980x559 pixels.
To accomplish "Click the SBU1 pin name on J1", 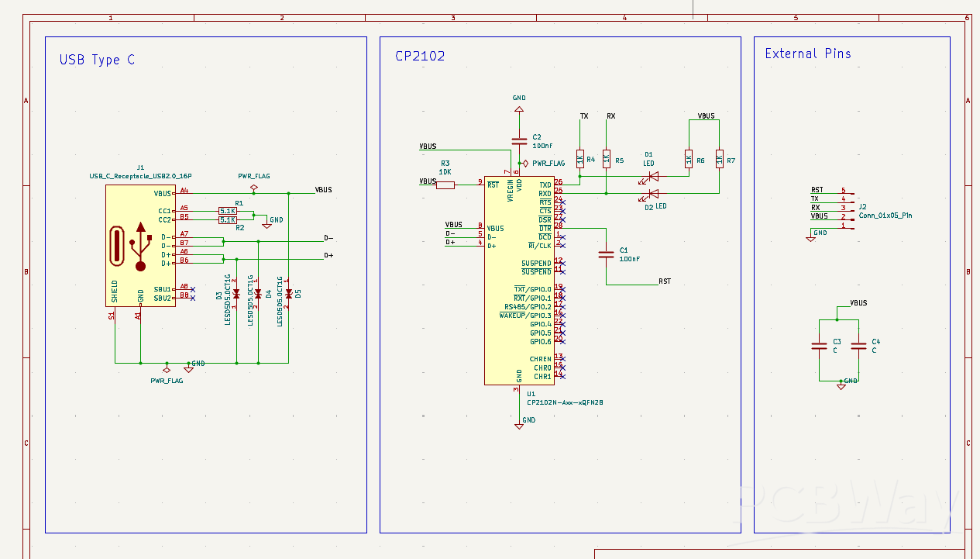I will point(162,289).
